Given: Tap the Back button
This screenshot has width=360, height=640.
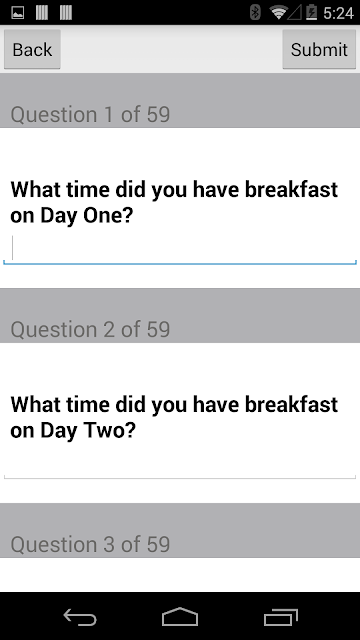Looking at the screenshot, I should 32,49.
